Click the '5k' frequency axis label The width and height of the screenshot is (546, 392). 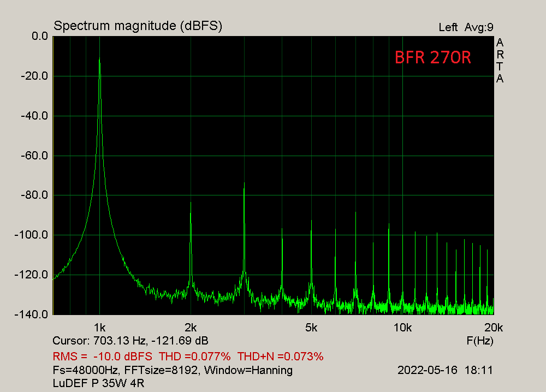[311, 328]
